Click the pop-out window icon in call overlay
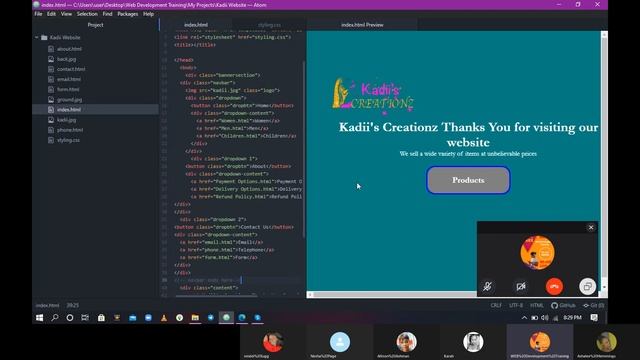 click(x=587, y=286)
